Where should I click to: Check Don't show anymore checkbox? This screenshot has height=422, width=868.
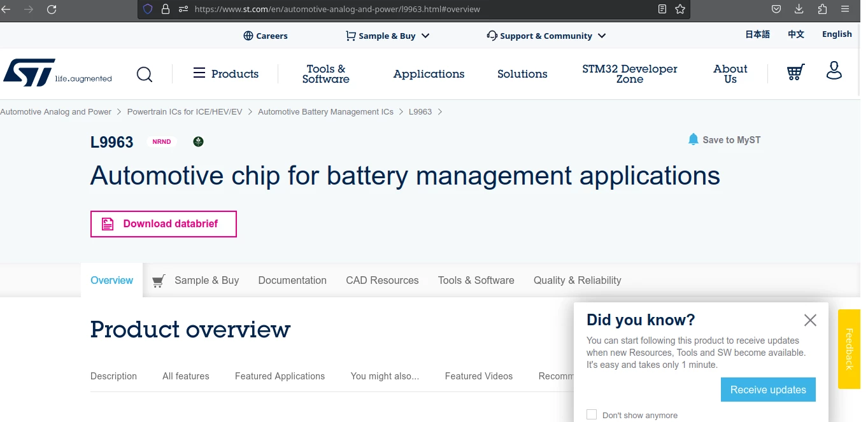click(592, 414)
